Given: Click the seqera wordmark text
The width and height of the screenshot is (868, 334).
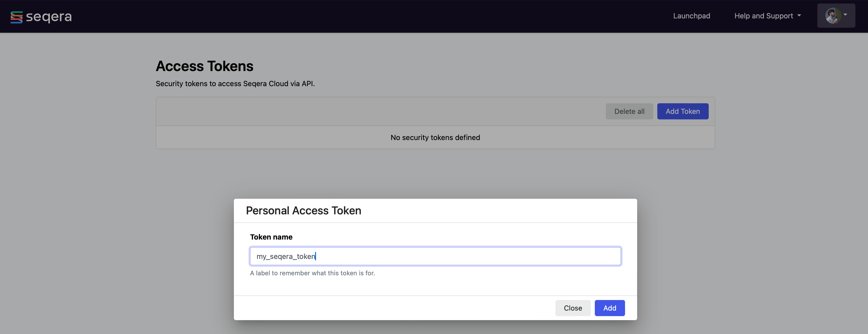Looking at the screenshot, I should tap(49, 16).
